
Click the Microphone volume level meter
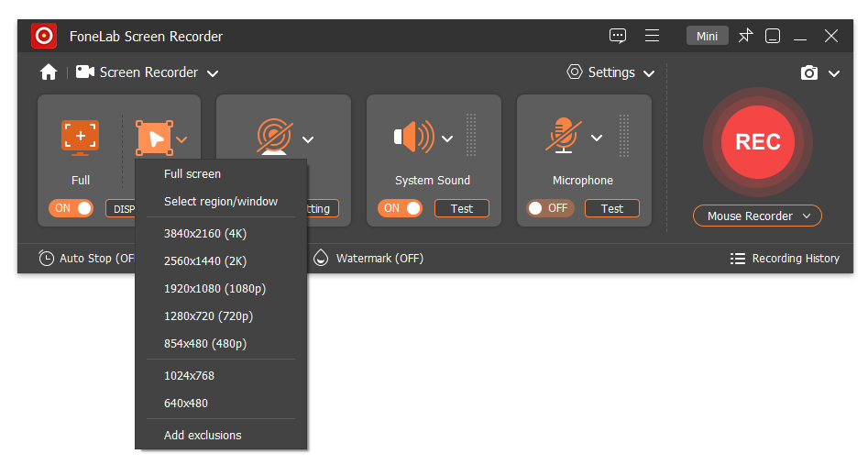pyautogui.click(x=624, y=135)
